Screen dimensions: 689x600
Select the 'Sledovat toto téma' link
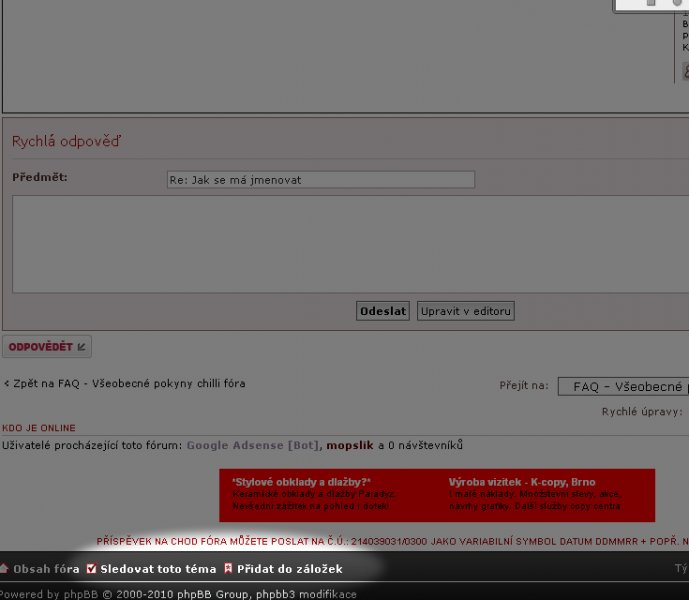click(x=157, y=569)
